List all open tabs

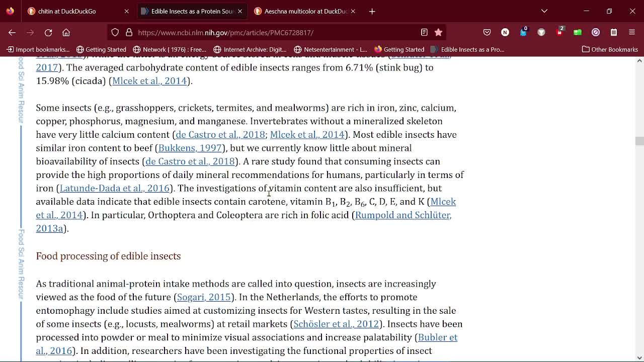[x=544, y=11]
